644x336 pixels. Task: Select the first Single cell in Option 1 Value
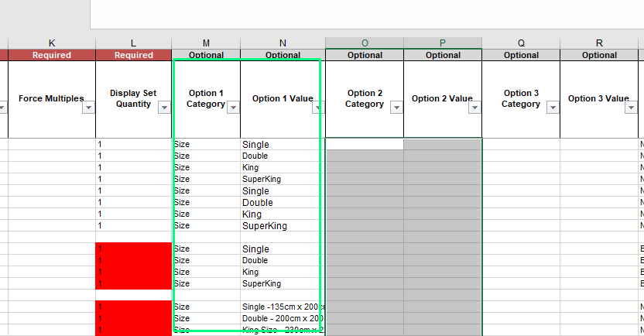click(283, 145)
